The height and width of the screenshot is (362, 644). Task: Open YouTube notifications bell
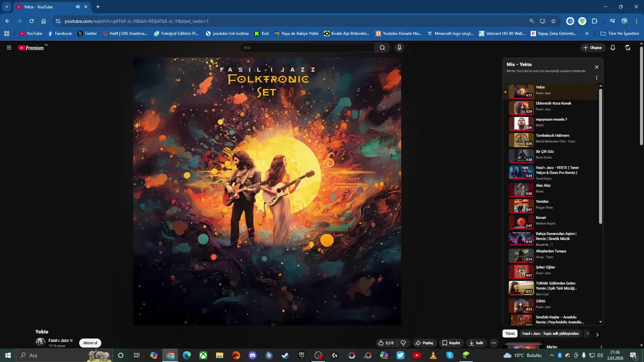pyautogui.click(x=613, y=48)
